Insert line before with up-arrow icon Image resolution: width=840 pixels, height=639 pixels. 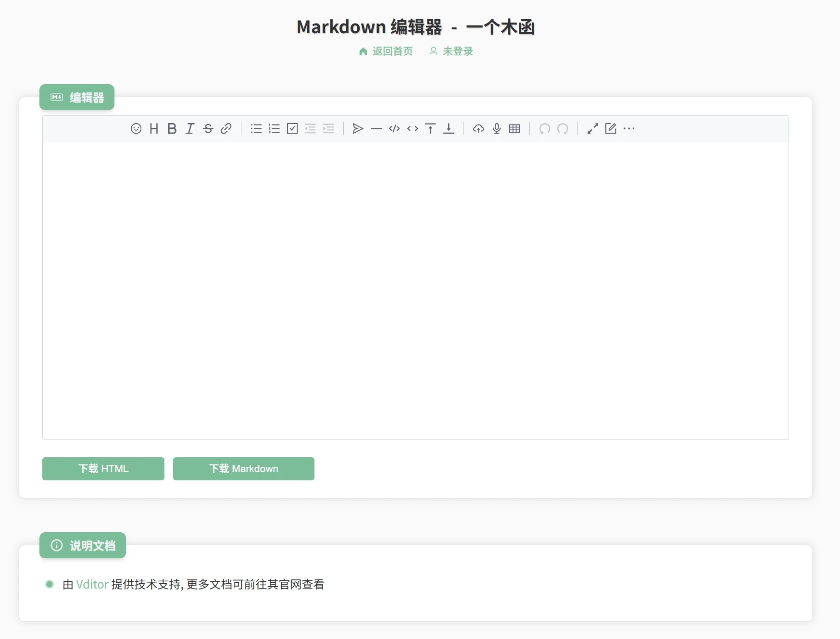(430, 128)
